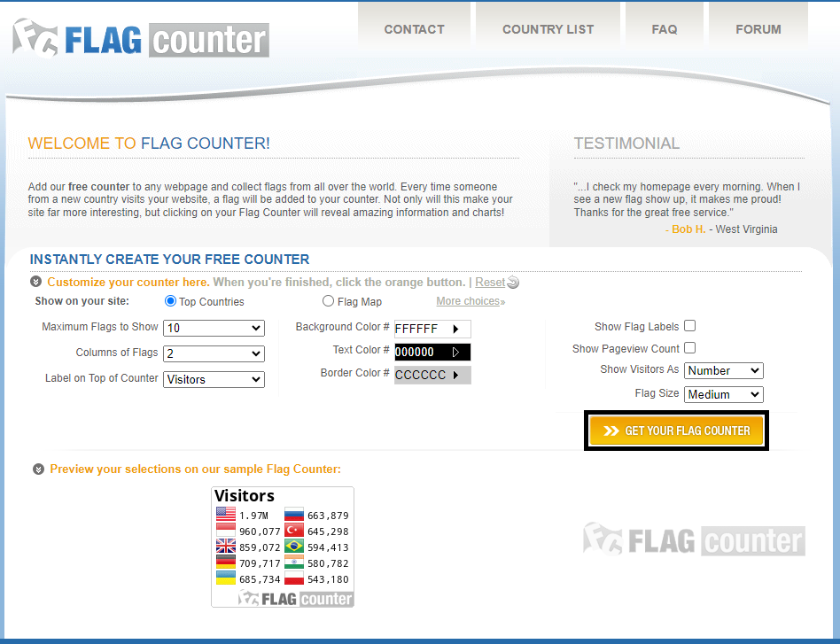Open the Show Visitors As dropdown
This screenshot has width=840, height=644.
724,371
